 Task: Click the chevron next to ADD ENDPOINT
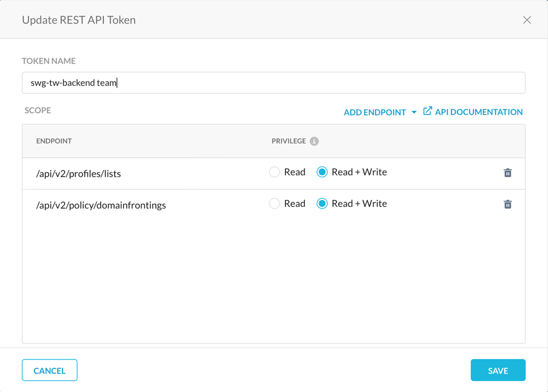(x=414, y=112)
